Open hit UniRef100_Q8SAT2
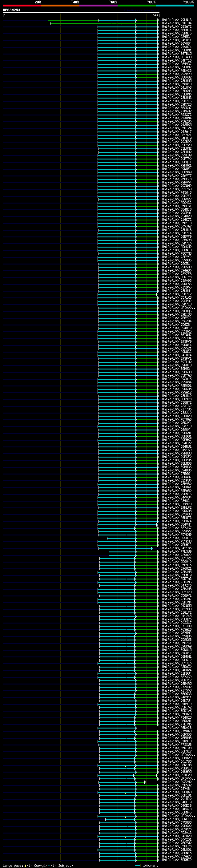 (177, 26)
